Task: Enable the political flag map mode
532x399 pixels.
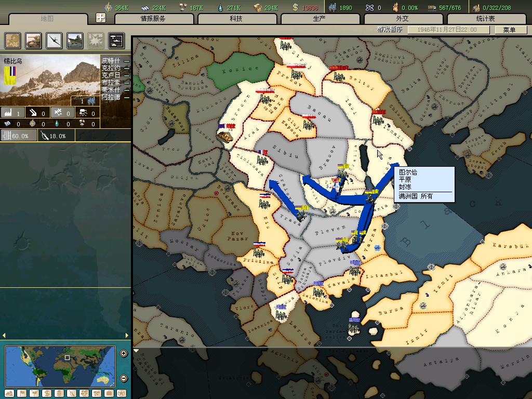Action: click(22, 393)
